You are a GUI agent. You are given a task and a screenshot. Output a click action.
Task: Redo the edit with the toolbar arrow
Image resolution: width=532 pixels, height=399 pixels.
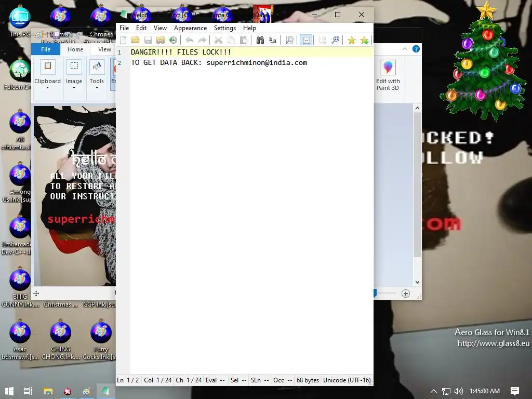(202, 40)
